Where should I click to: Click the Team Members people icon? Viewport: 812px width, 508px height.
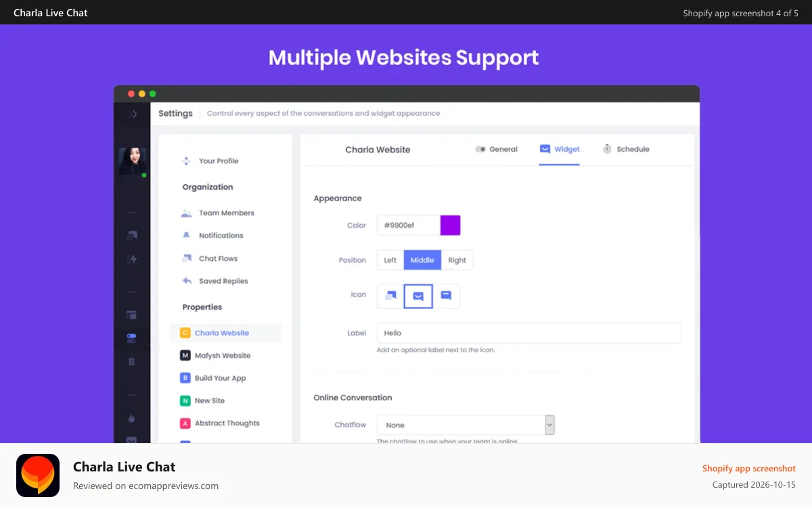coord(186,213)
